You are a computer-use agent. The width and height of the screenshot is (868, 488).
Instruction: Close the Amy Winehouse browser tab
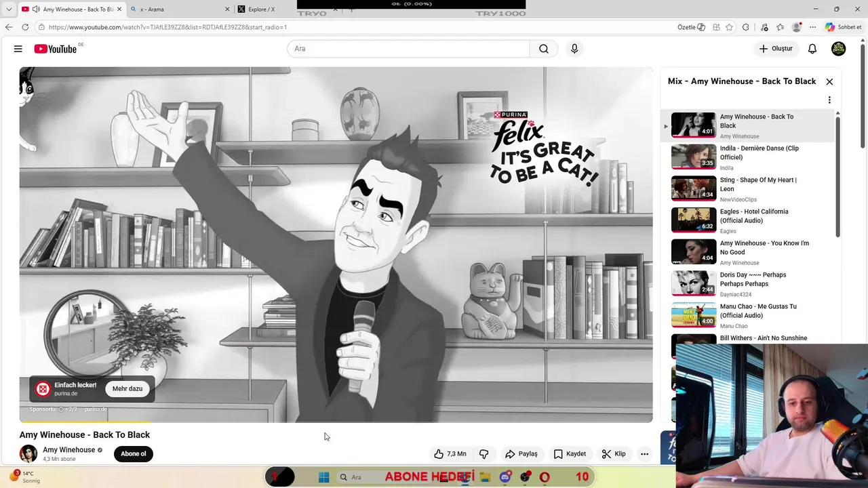[119, 9]
